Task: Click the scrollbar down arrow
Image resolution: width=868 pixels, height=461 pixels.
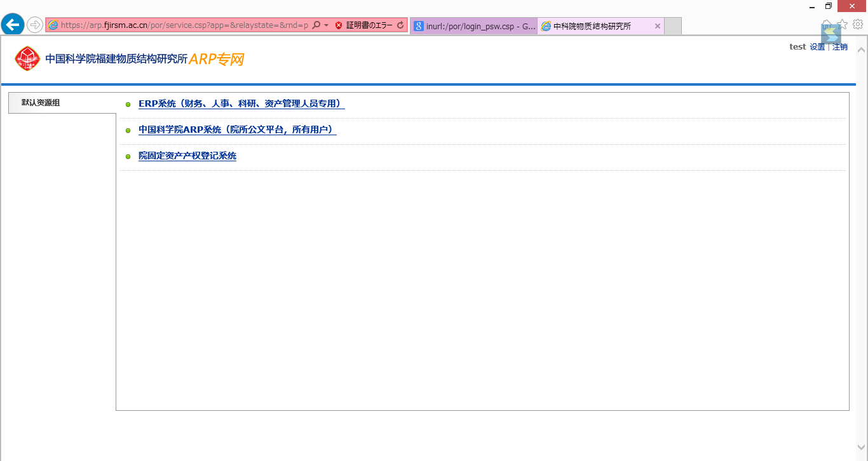Action: (862, 448)
